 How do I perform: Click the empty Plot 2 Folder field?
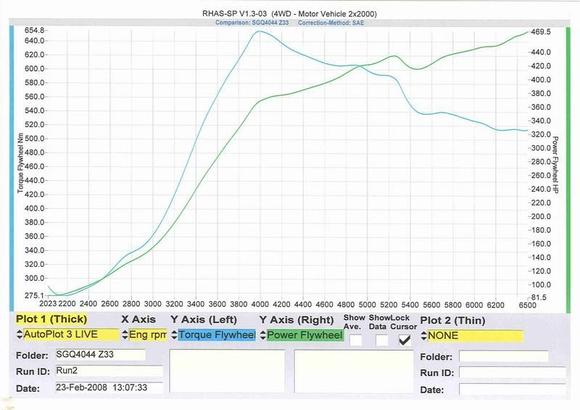coord(503,356)
